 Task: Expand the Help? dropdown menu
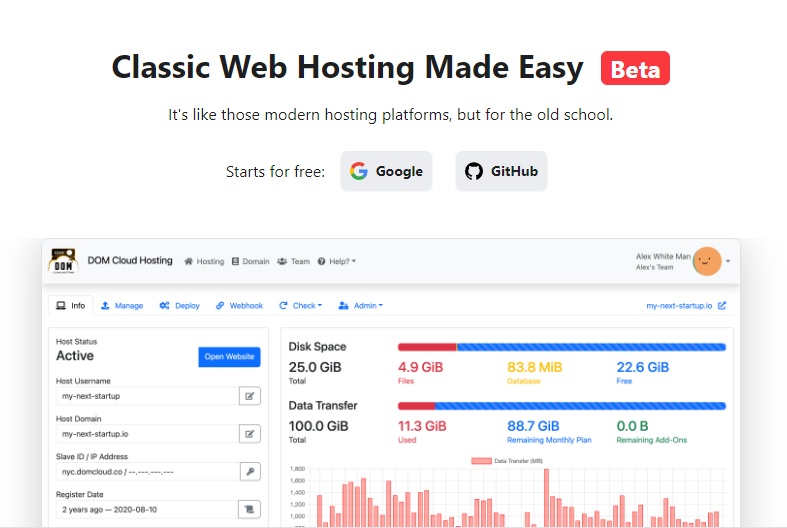[336, 261]
